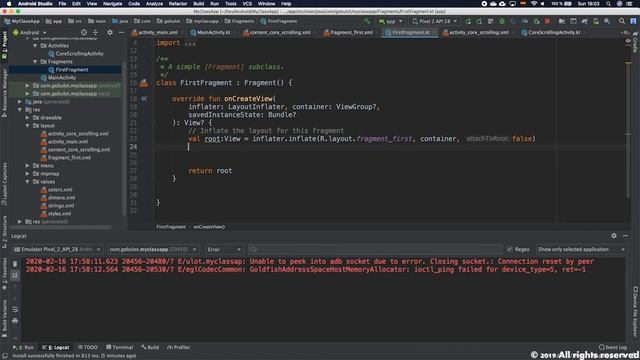This screenshot has height=360, width=640.
Task: Switch to the CoreScrollingActivity.kt editor tab
Action: pos(554,32)
